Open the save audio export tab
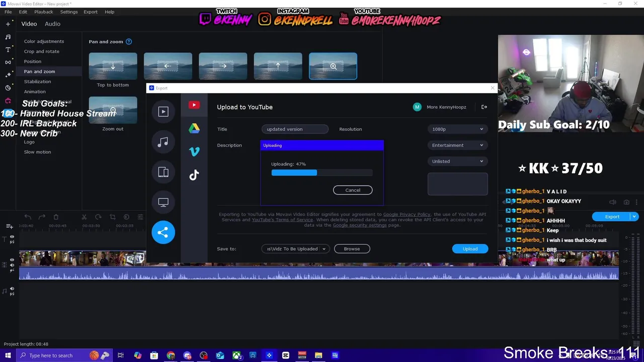Image resolution: width=644 pixels, height=362 pixels. (163, 142)
